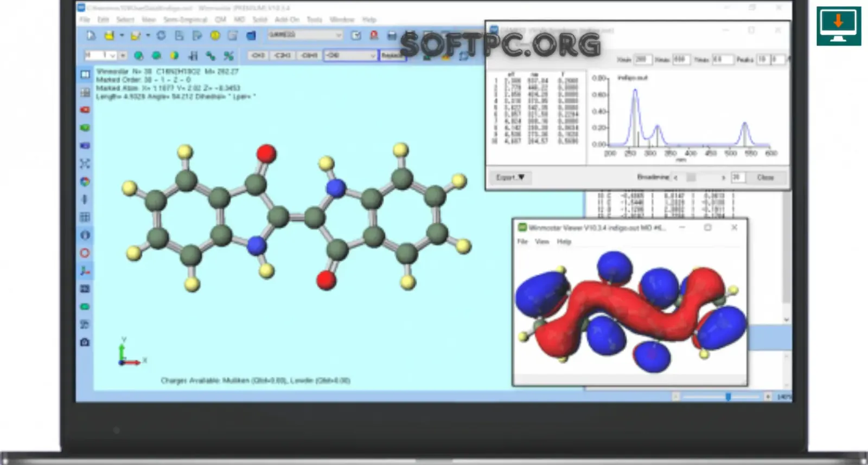
Task: Click the yellow Open folder toolbar icon
Action: [x=110, y=36]
